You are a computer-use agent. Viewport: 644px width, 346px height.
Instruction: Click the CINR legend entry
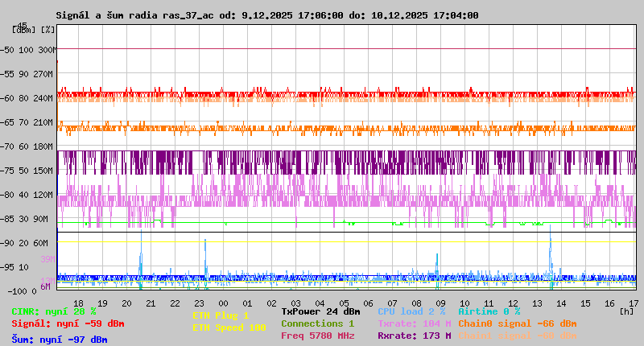point(53,311)
